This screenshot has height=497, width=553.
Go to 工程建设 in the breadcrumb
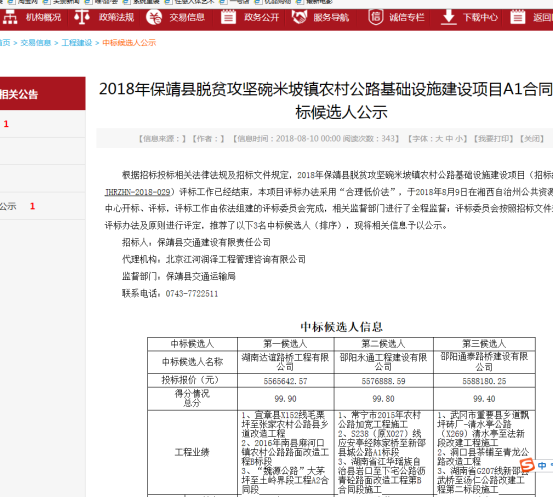point(77,43)
